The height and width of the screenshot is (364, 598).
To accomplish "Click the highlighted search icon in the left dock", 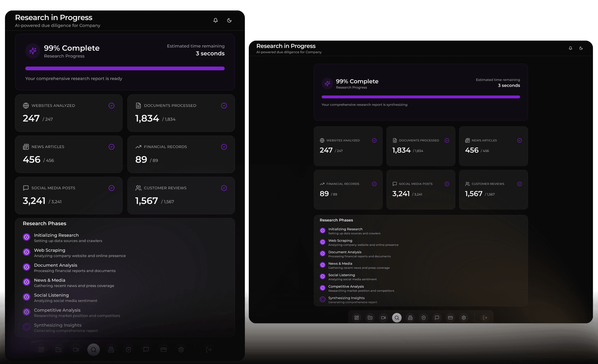I will pos(94,349).
